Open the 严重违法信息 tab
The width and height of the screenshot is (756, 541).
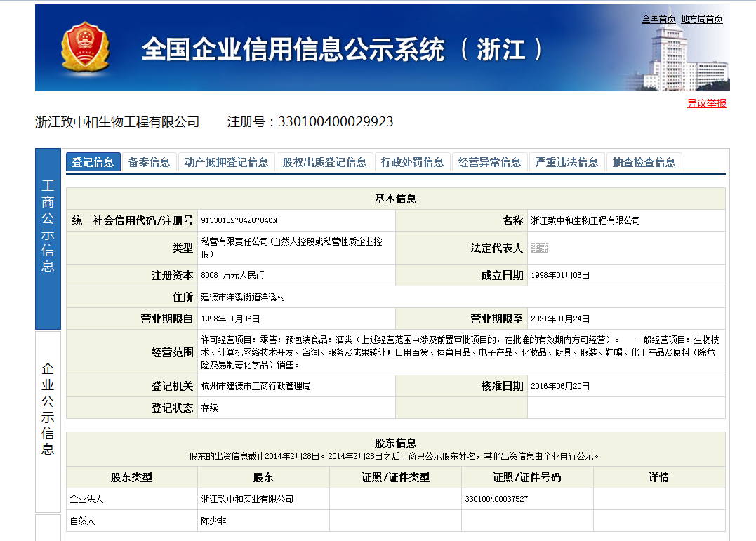click(566, 162)
